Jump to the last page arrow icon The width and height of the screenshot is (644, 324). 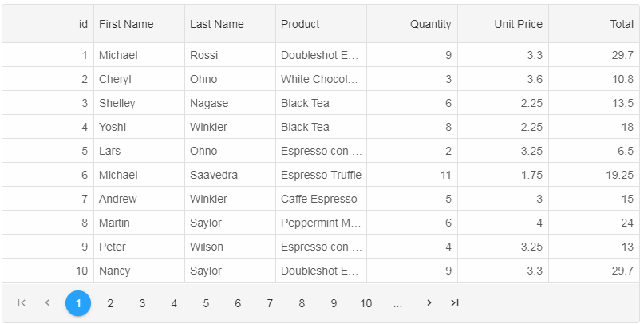click(455, 302)
